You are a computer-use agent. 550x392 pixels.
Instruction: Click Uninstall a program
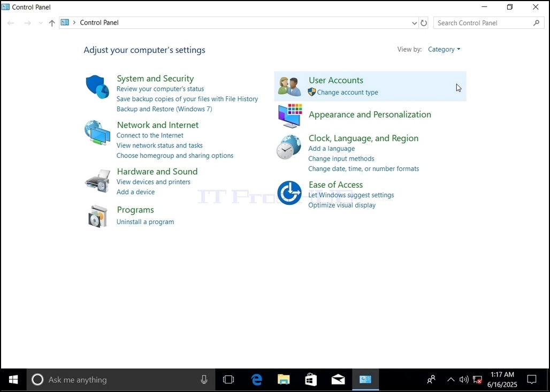click(145, 222)
